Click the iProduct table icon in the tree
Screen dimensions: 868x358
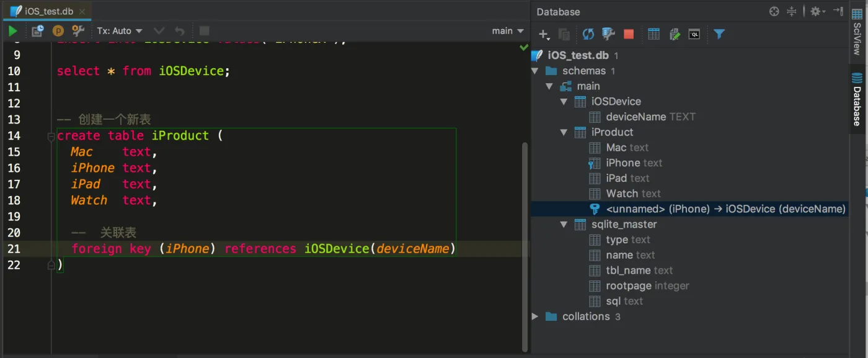tap(580, 132)
